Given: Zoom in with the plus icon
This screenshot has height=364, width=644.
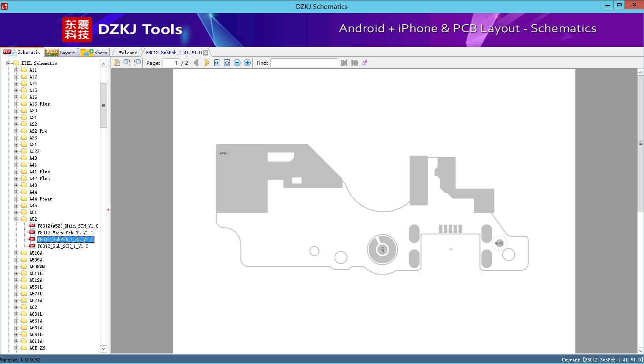Looking at the screenshot, I should [x=247, y=63].
